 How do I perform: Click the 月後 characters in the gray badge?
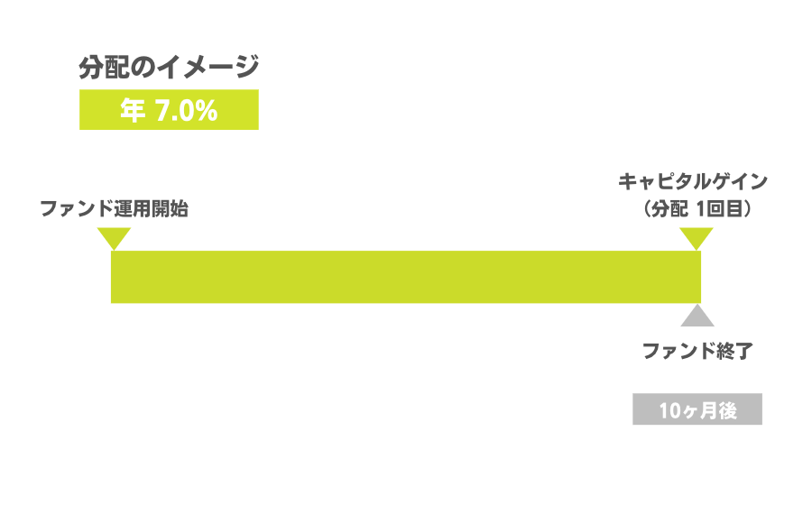click(x=718, y=410)
